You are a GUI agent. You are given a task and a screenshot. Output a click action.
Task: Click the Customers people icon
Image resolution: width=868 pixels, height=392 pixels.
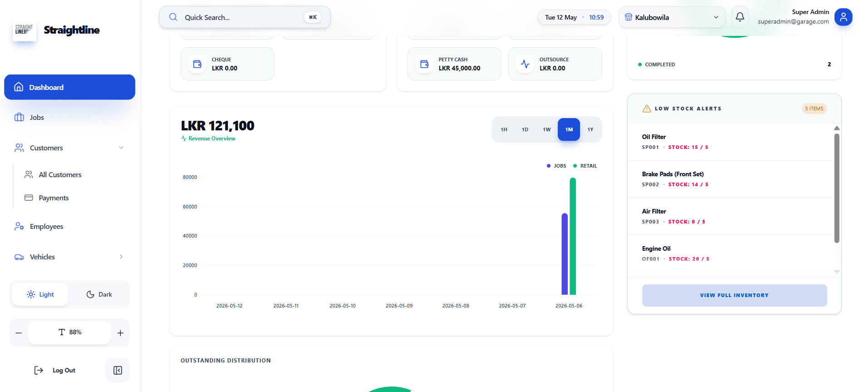19,148
